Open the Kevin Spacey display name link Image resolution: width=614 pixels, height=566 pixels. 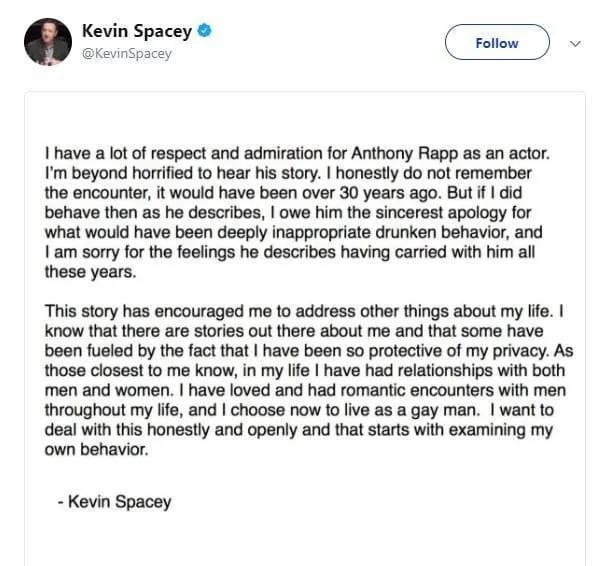pos(137,31)
